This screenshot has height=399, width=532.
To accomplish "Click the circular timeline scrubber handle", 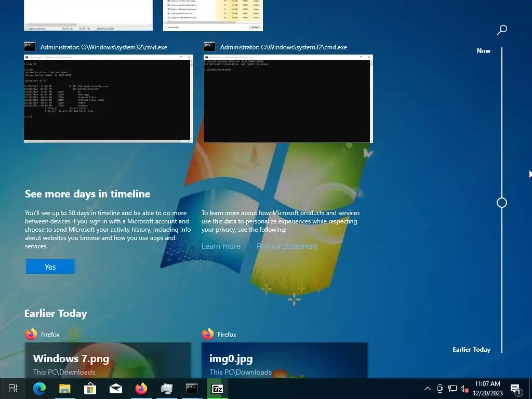I will pyautogui.click(x=502, y=203).
